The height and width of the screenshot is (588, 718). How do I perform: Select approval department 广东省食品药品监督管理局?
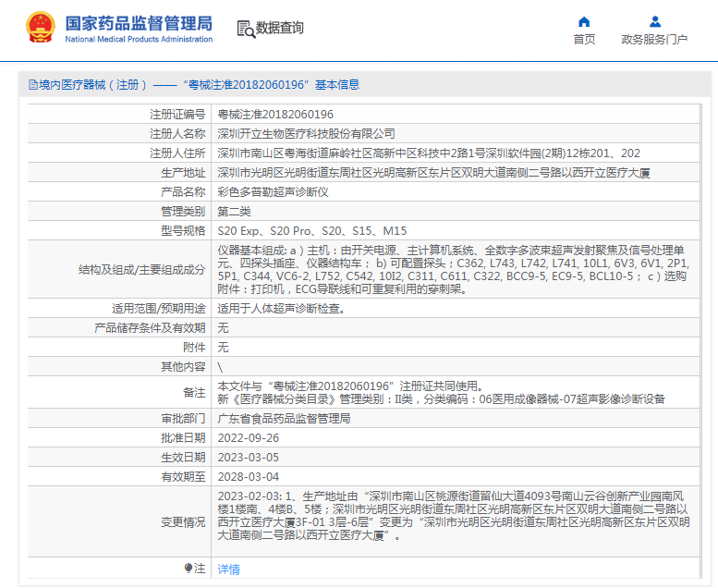[284, 419]
